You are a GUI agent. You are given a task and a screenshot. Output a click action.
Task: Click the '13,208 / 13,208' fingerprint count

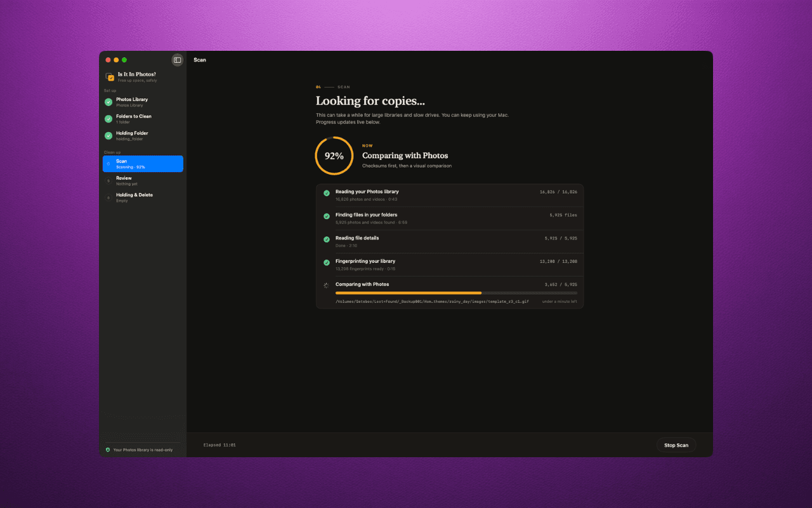(558, 261)
